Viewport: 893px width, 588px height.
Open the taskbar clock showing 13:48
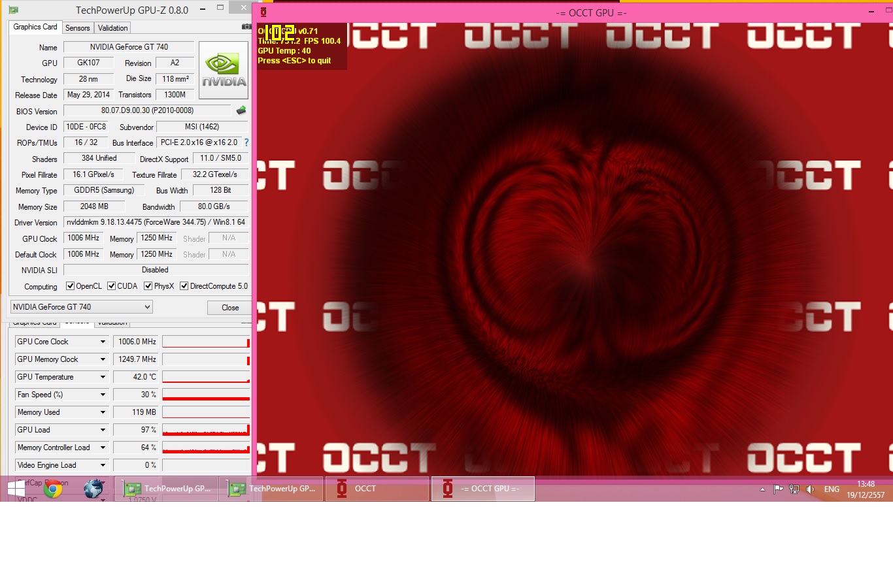[866, 489]
